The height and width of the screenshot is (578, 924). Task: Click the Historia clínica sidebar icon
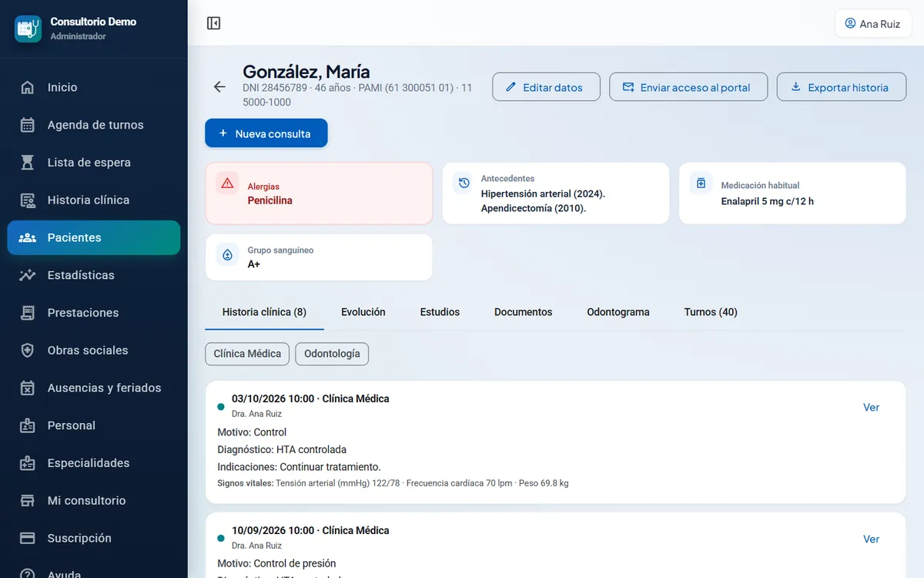[28, 200]
